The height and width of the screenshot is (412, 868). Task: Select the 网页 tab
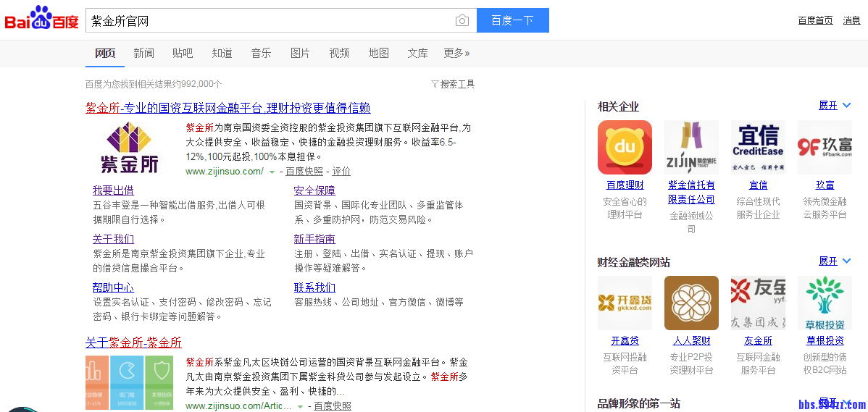(x=105, y=53)
